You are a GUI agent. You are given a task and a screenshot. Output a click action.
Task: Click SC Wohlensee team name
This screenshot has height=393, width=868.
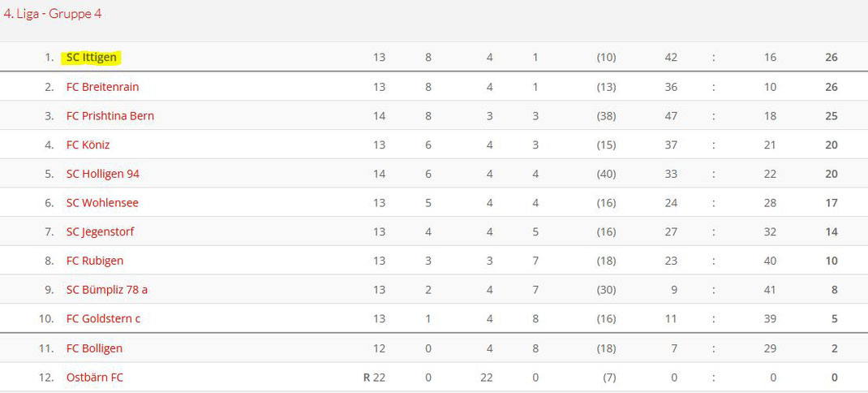click(x=102, y=203)
